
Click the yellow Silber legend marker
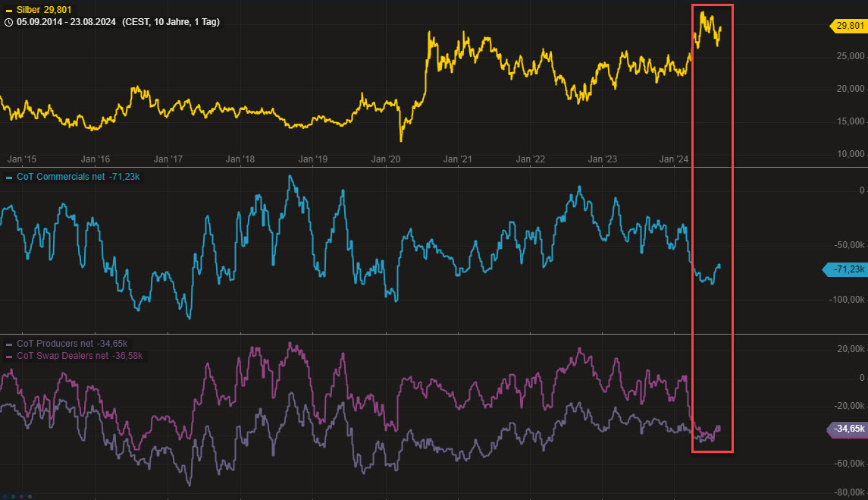8,10
